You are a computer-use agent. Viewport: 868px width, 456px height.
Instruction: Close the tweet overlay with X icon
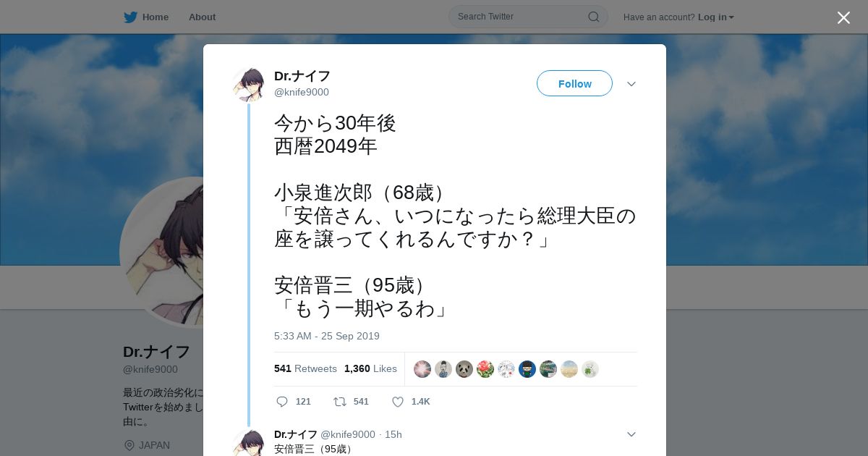843,17
